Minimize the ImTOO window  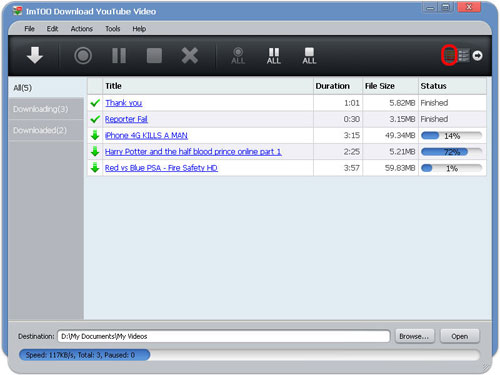click(x=431, y=7)
